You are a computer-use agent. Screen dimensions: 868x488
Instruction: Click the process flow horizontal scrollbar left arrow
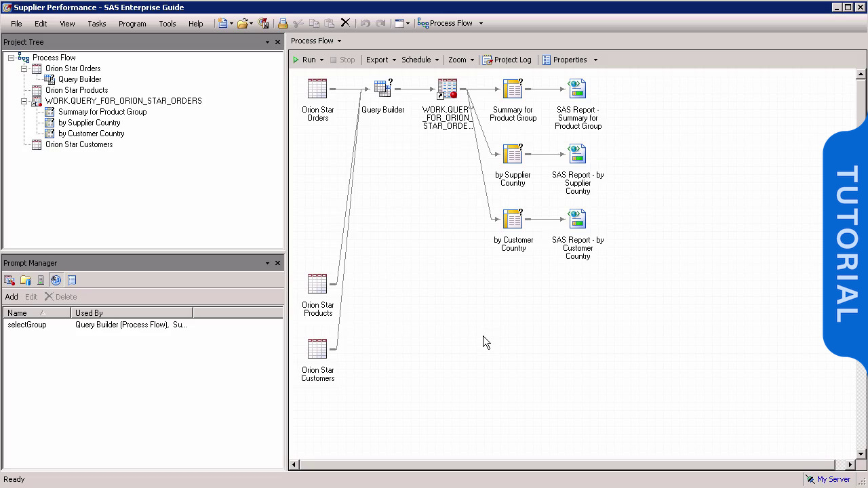point(294,465)
